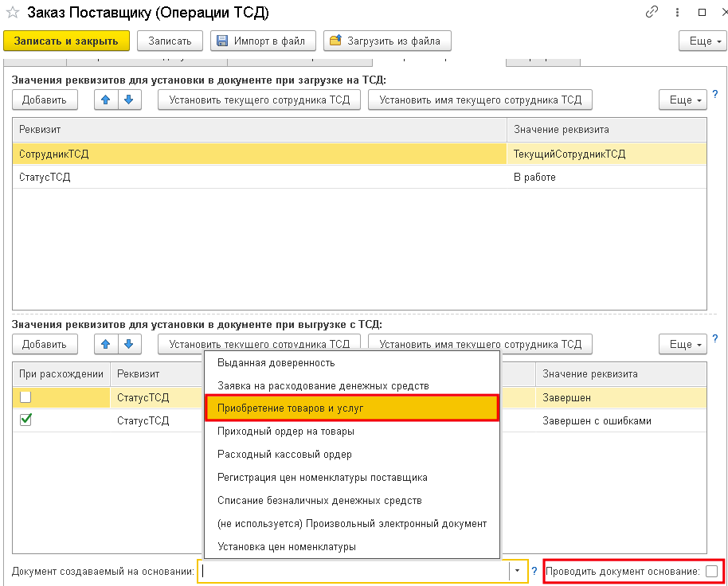
Task: Choose Произвольный электронный документ option
Action: pyautogui.click(x=352, y=523)
